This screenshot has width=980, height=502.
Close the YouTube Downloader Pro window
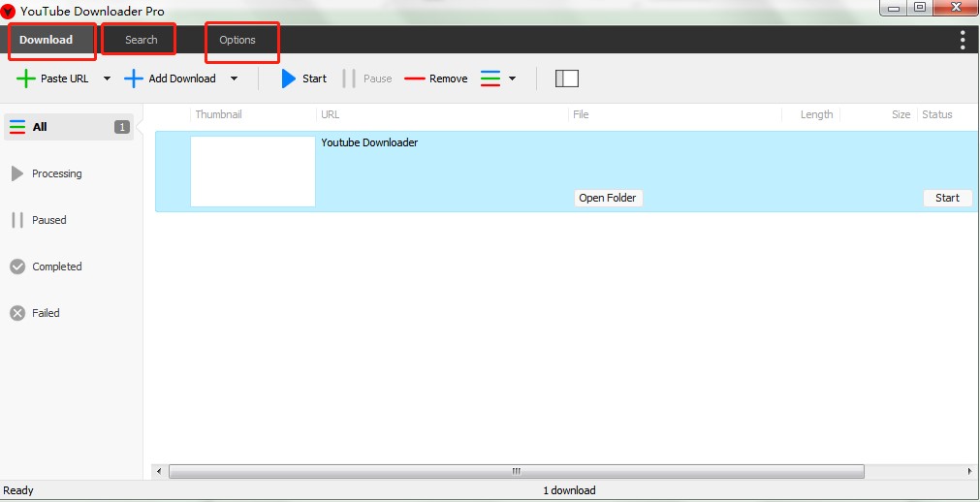[x=956, y=8]
